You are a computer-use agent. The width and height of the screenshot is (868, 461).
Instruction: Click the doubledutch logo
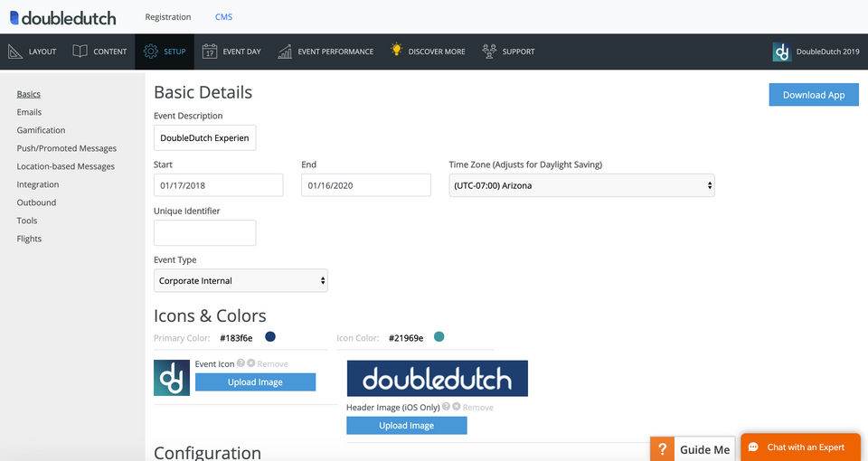pos(63,18)
